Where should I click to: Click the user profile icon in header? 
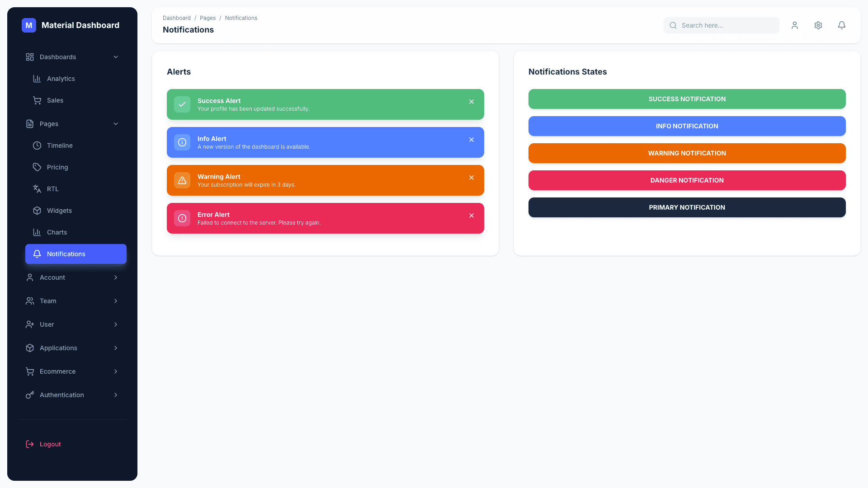coord(794,25)
